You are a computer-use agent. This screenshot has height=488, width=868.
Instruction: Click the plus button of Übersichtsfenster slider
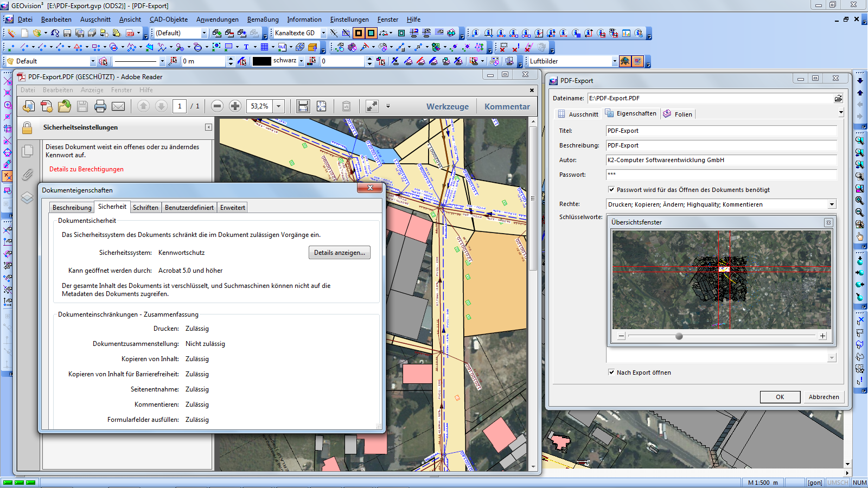click(x=822, y=336)
